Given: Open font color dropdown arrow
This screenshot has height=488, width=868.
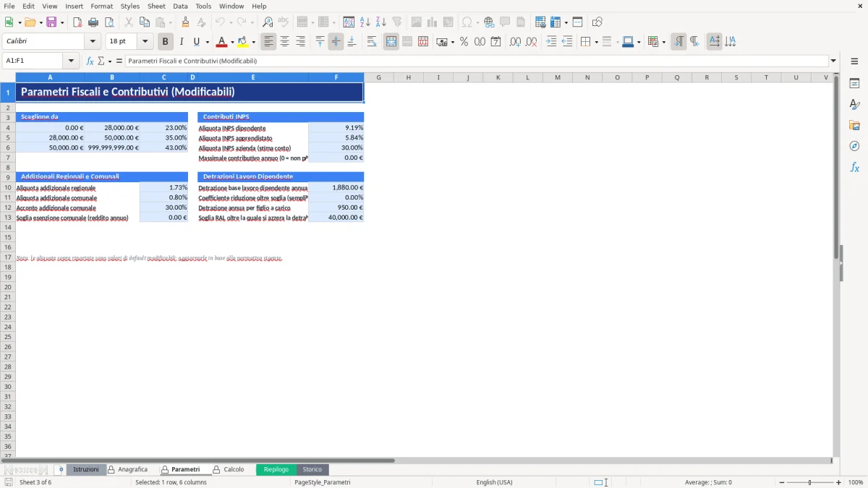Looking at the screenshot, I should [x=232, y=42].
